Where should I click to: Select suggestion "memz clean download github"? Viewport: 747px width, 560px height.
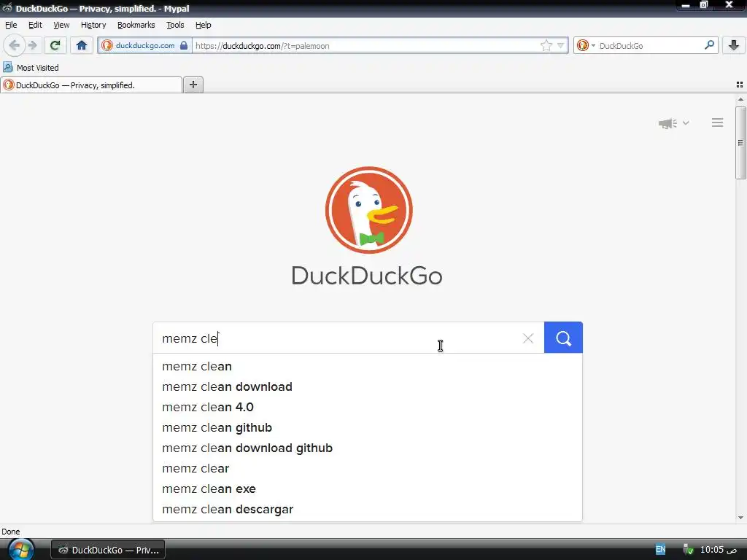point(368,448)
